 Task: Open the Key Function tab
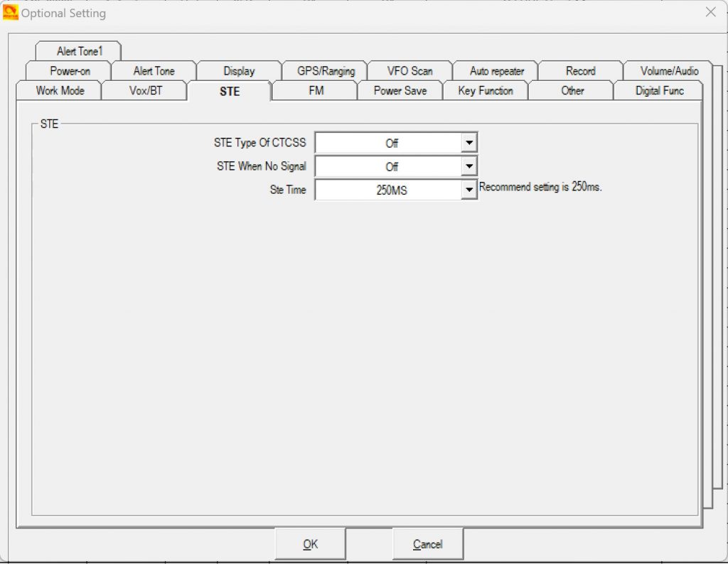point(486,91)
